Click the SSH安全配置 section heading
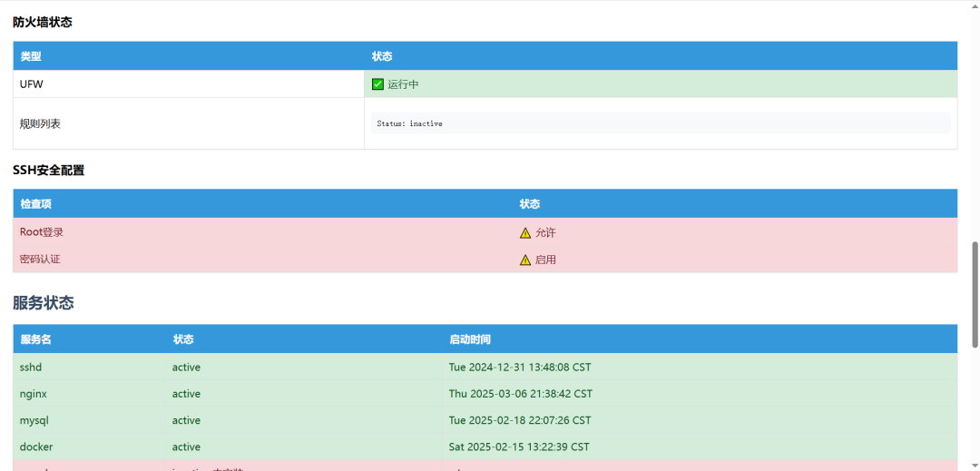Image resolution: width=980 pixels, height=471 pixels. tap(49, 170)
